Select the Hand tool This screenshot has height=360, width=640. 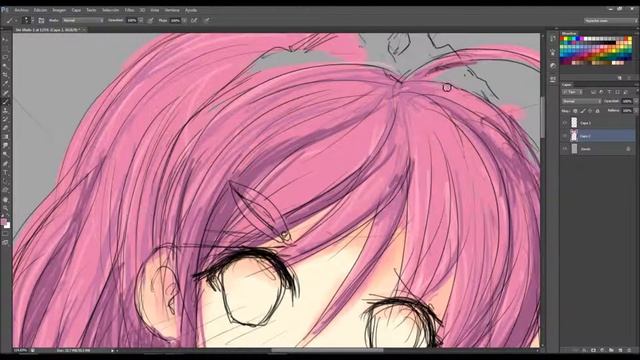(x=5, y=200)
